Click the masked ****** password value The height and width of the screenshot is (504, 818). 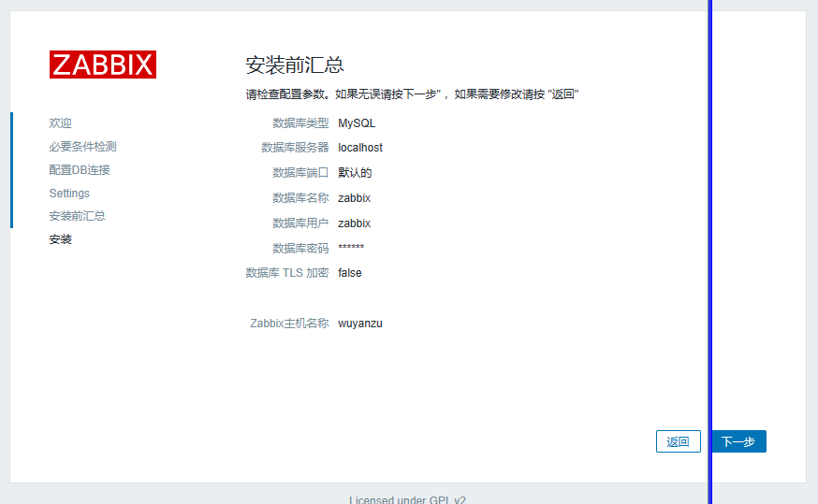point(351,247)
